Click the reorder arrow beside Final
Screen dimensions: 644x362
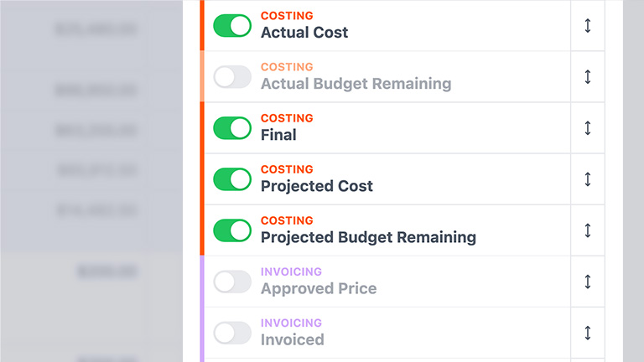[588, 128]
